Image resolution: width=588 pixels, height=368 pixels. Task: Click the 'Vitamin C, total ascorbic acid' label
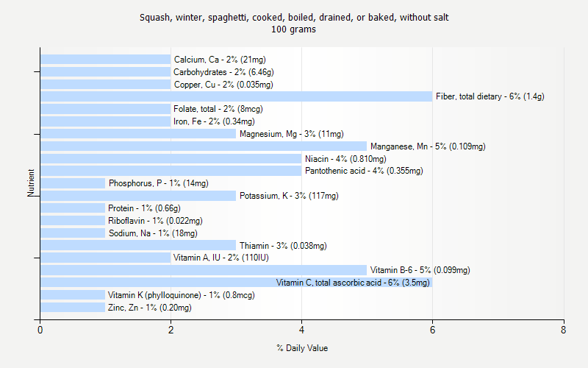tap(353, 283)
